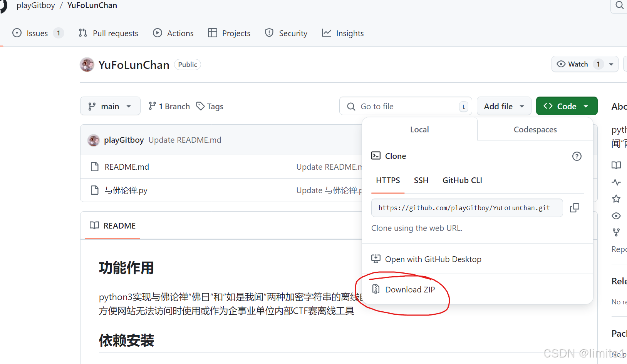This screenshot has height=364, width=627.
Task: Switch to the Local tab
Action: click(419, 130)
